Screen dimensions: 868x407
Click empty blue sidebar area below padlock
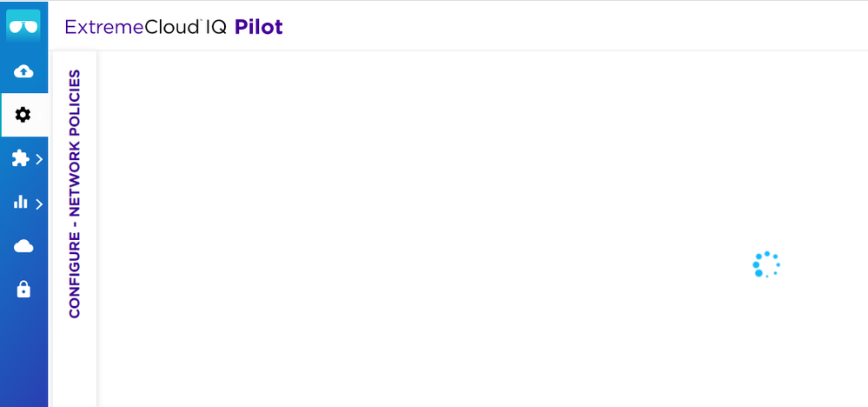[x=23, y=357]
